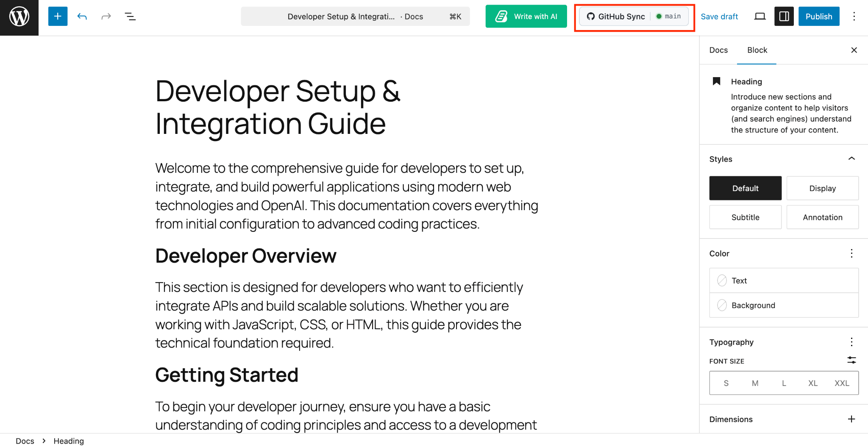Image resolution: width=868 pixels, height=447 pixels.
Task: Click Save draft
Action: [719, 17]
